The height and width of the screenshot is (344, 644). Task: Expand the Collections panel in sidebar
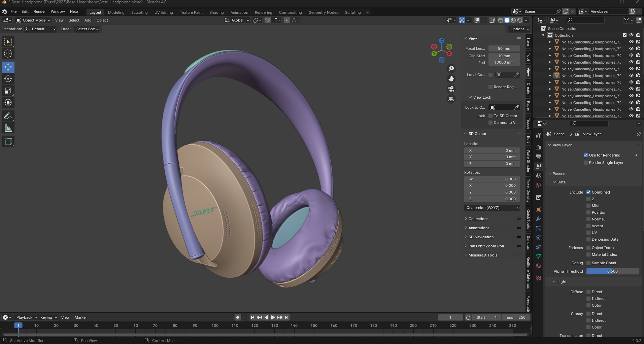[x=478, y=219]
